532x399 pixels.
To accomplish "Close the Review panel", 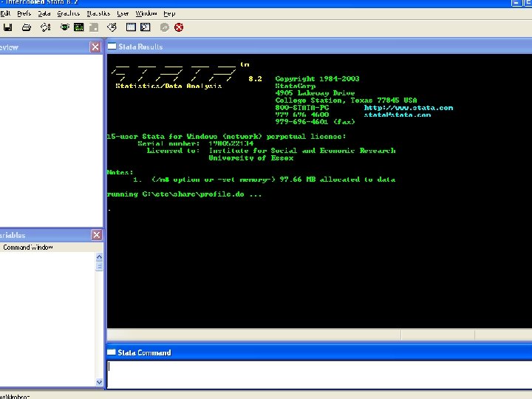I will coord(95,47).
